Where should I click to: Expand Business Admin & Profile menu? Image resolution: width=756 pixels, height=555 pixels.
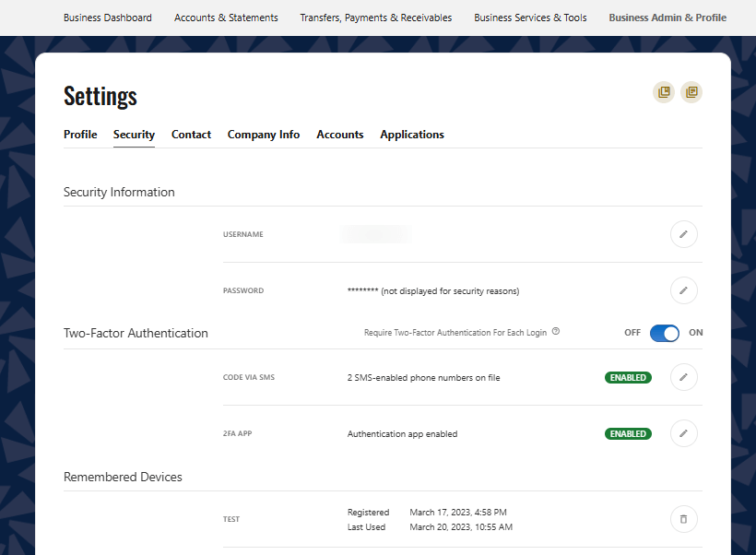[x=667, y=18]
